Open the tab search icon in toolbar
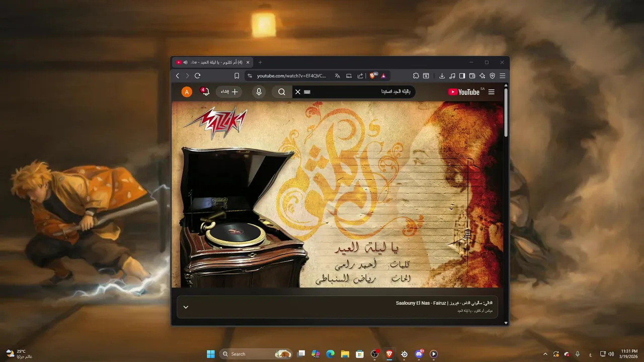This screenshot has width=644, height=362. 426,76
